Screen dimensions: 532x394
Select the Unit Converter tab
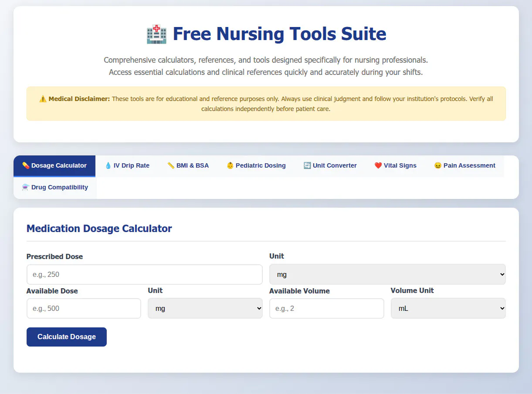330,166
